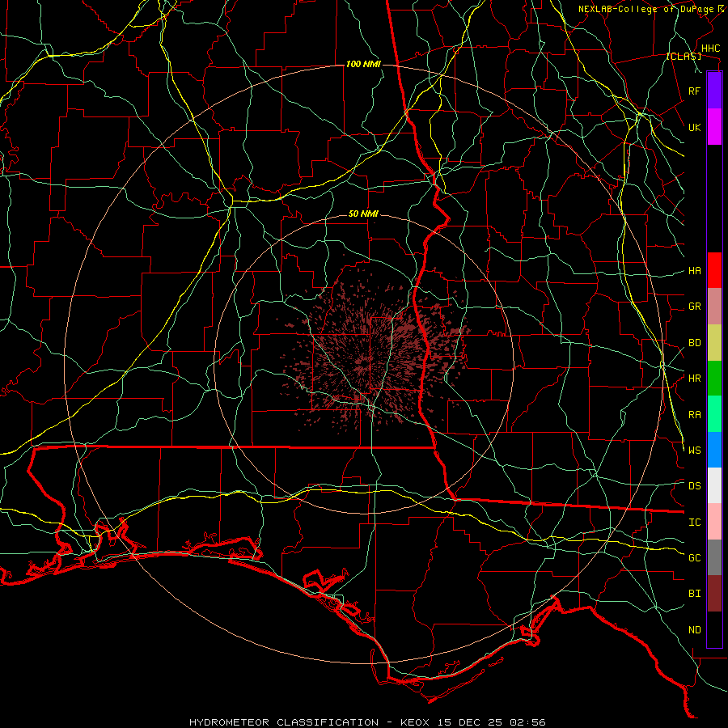Click the 'HHC' product label
728x728 pixels.
pyautogui.click(x=710, y=49)
